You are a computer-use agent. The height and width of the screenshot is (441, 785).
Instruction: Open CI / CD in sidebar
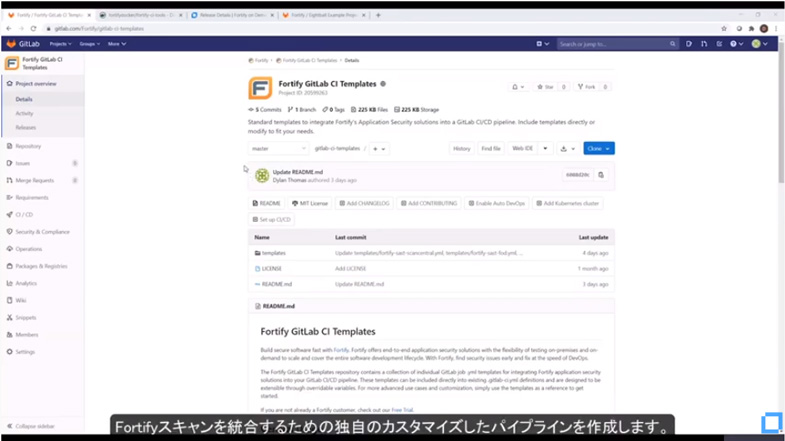[x=24, y=215]
